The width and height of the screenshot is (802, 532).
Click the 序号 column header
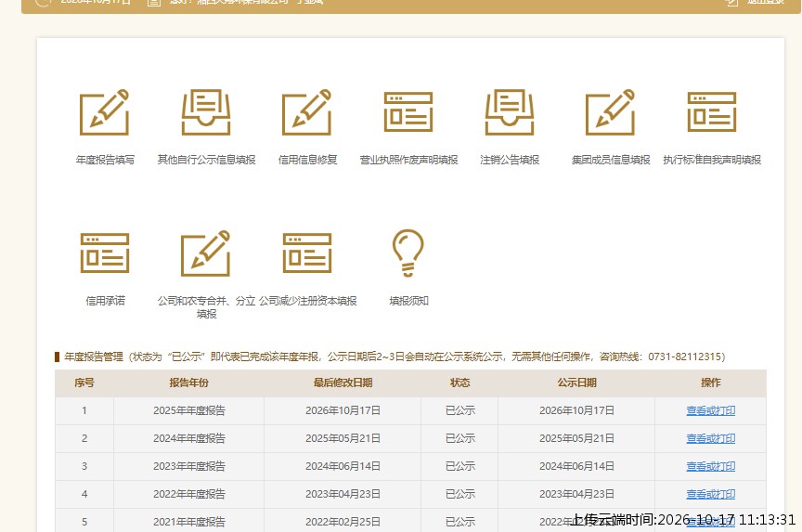[x=84, y=383]
